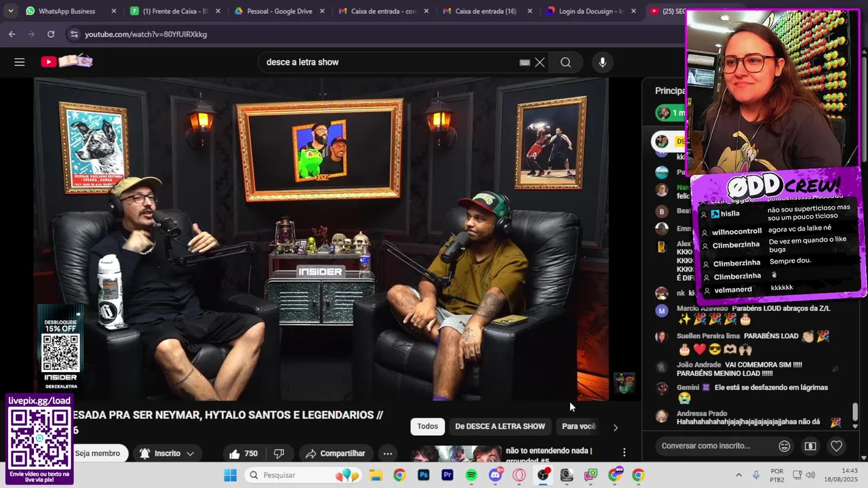Open File Explorer from the taskbar
Screen dimensions: 868x488
pyautogui.click(x=376, y=475)
